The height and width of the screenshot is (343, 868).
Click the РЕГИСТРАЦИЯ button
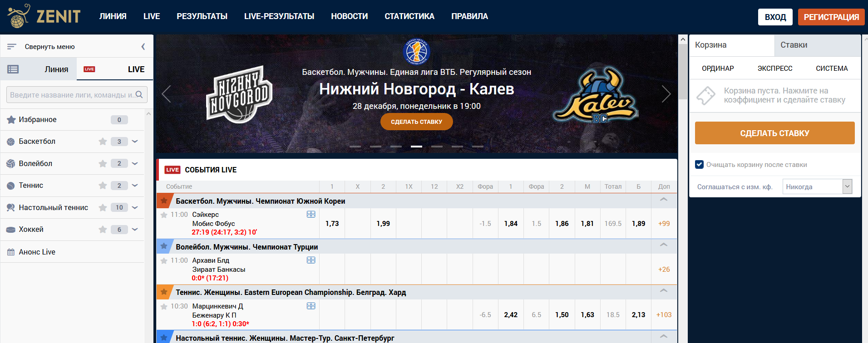coord(831,17)
